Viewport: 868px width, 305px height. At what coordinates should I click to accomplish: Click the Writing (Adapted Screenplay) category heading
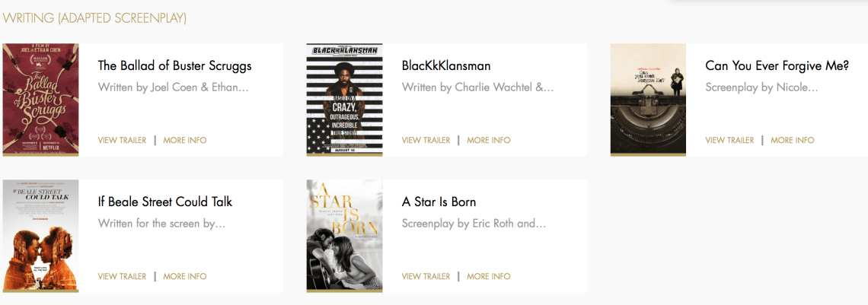pos(94,17)
